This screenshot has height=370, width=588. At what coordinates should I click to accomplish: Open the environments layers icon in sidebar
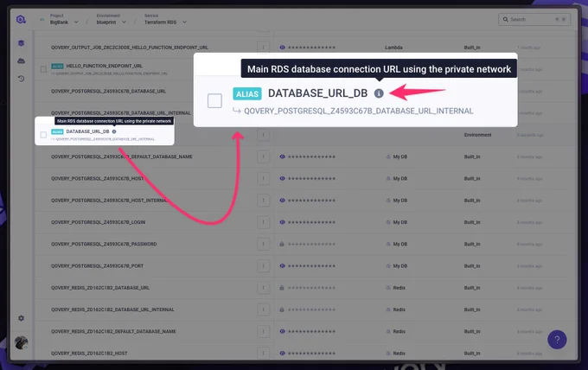coord(21,43)
